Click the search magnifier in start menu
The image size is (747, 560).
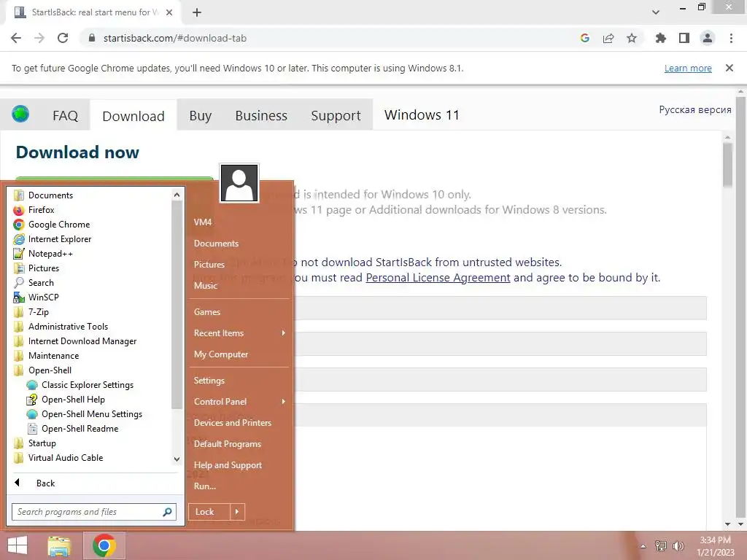[x=167, y=512]
